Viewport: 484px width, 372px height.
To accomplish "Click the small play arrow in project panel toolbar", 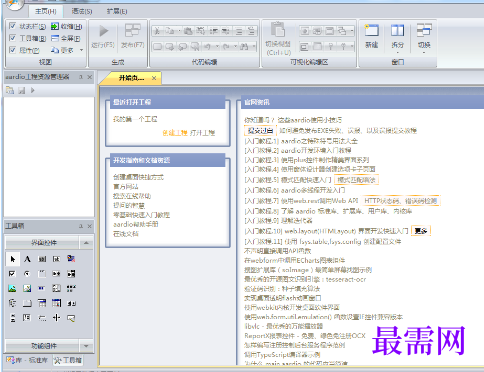I will [x=32, y=90].
